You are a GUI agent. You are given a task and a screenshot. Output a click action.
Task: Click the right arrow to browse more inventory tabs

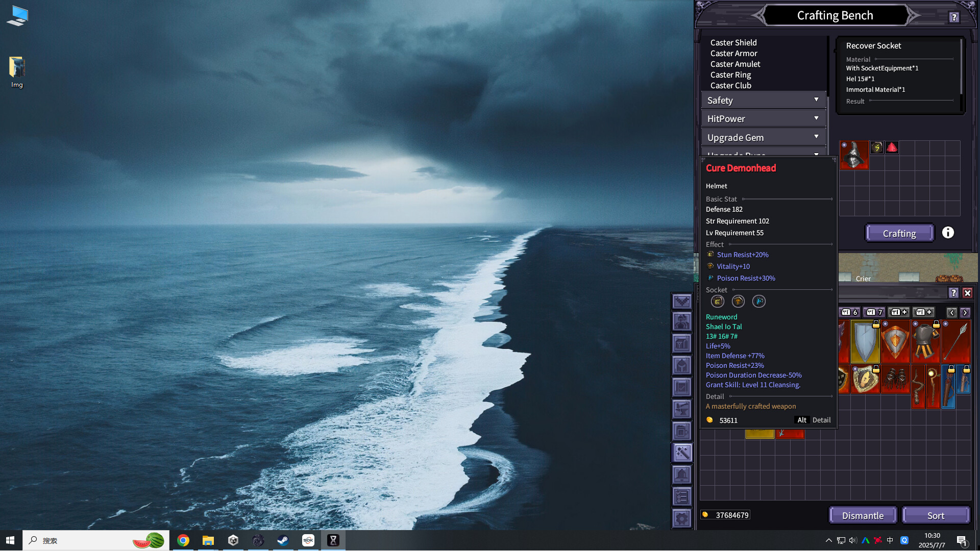pos(965,313)
